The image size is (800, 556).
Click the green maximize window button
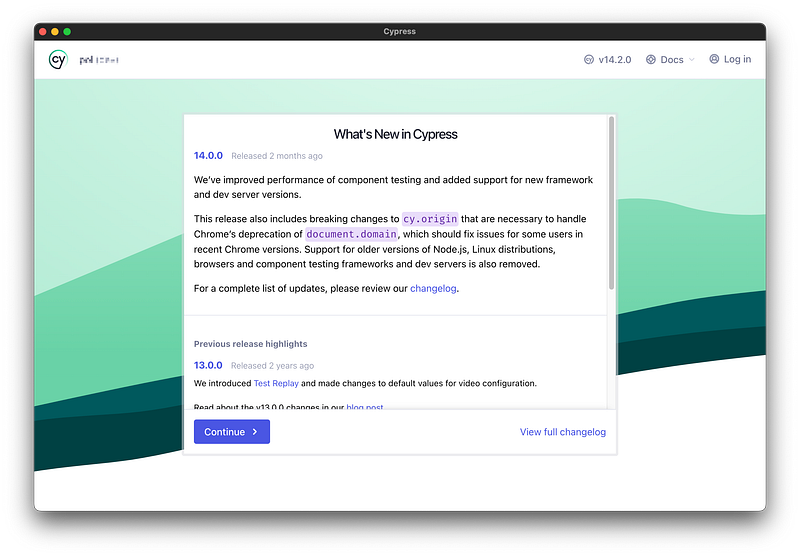click(x=67, y=32)
